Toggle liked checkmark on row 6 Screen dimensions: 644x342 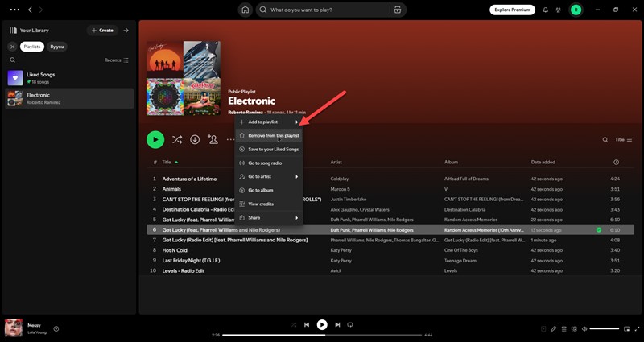599,230
